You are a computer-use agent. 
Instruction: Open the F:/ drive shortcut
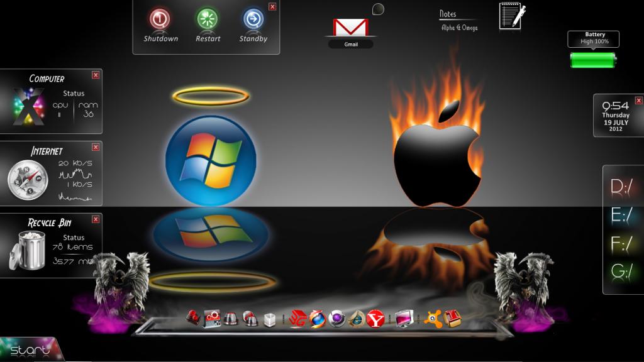pyautogui.click(x=621, y=244)
